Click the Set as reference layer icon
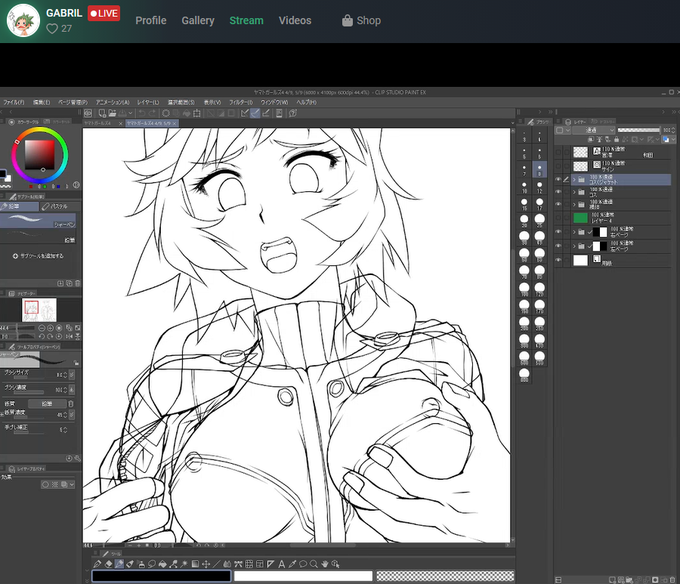This screenshot has width=680, height=584. pos(599,139)
